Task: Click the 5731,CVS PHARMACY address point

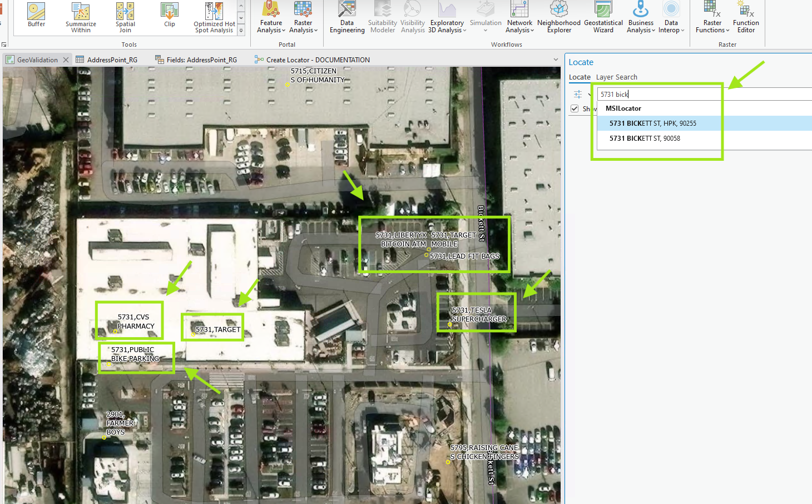Action: tap(115, 332)
